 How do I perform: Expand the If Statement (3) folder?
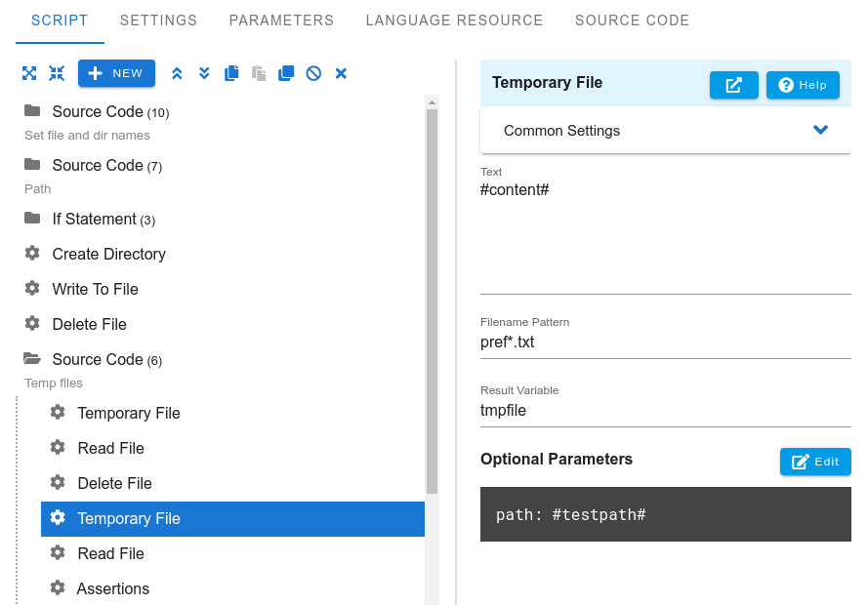(x=32, y=219)
